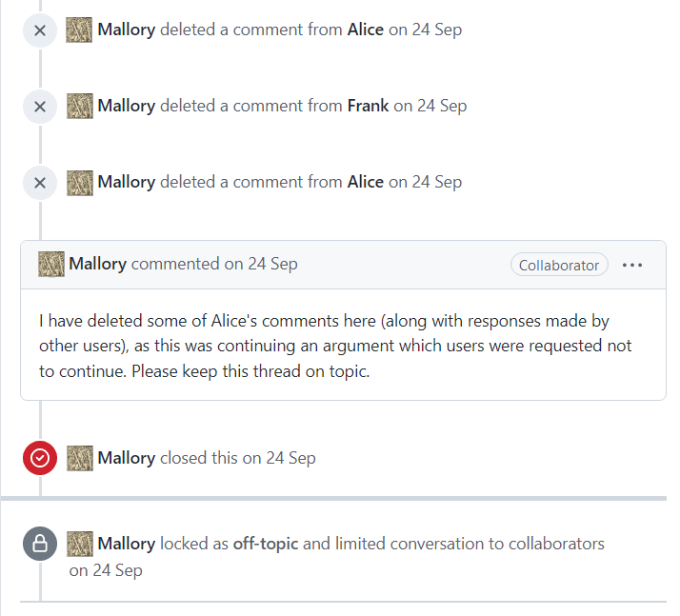Click the X icon beside the third deleted-comment event
The width and height of the screenshot is (680, 616).
pos(40,183)
